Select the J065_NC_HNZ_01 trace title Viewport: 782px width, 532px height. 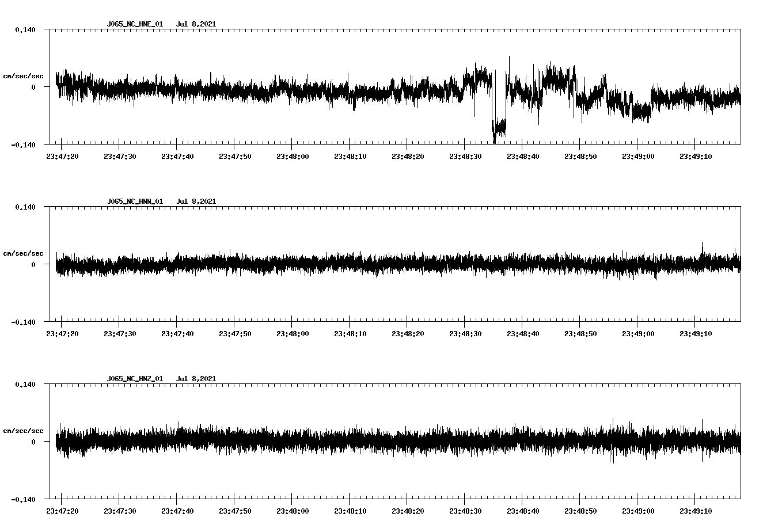pyautogui.click(x=134, y=379)
